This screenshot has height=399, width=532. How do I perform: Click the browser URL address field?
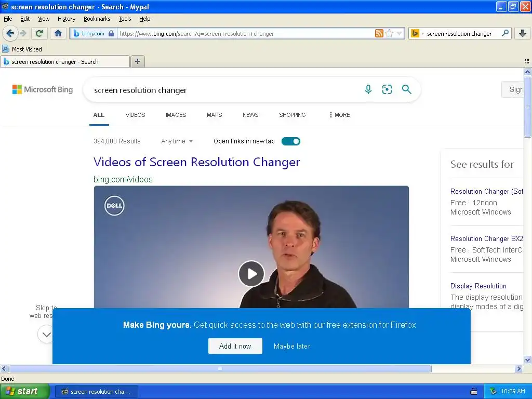[246, 33]
